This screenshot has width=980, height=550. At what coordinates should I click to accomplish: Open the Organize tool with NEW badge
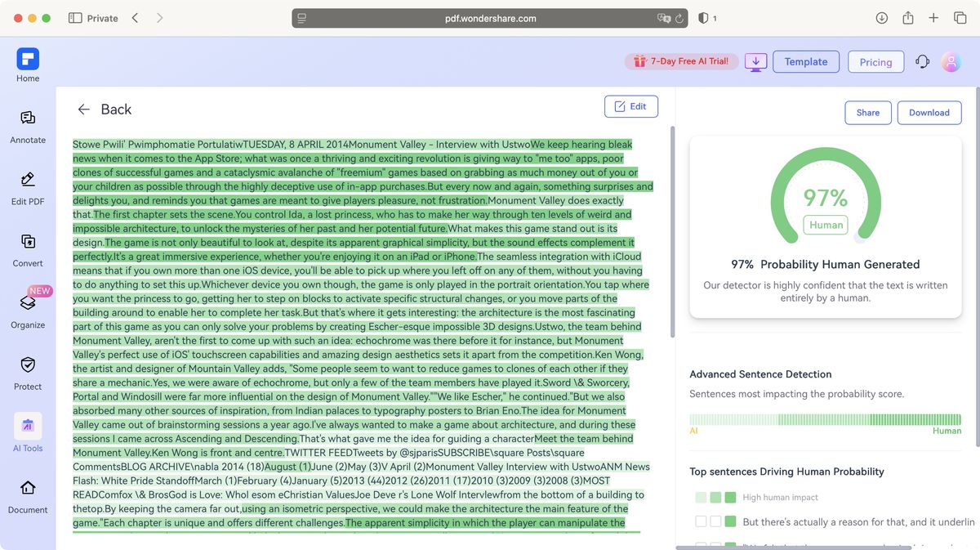click(x=28, y=311)
